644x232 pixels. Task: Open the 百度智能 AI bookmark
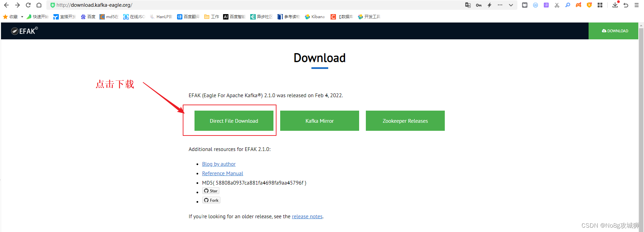coord(234,17)
